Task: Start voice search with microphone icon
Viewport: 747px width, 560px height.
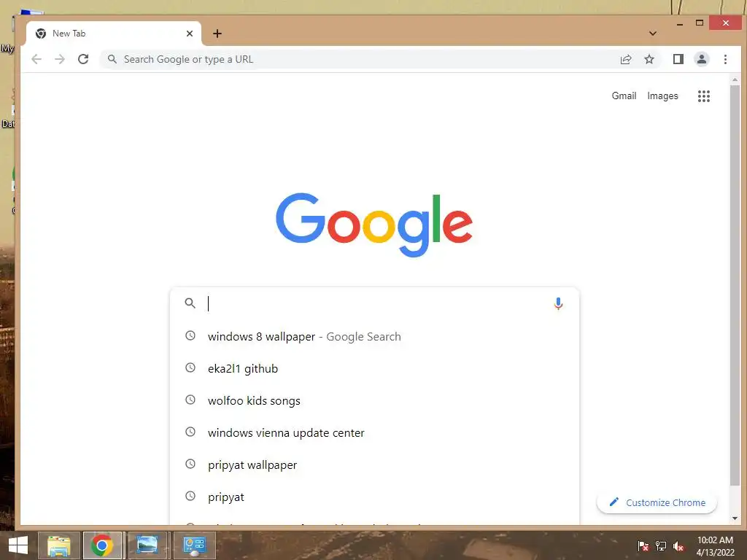Action: click(558, 303)
